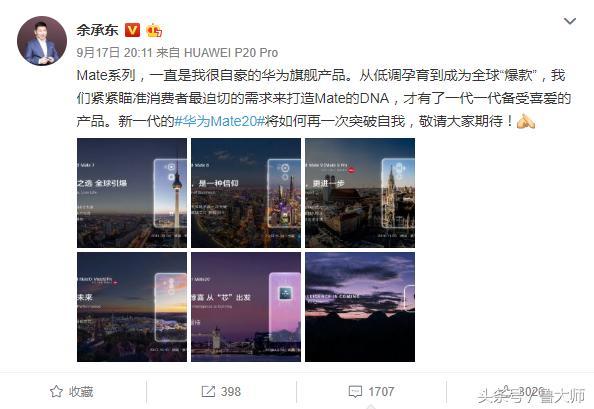This screenshot has height=409, width=594.
Task: Click the comment bubble icon
Action: (x=355, y=392)
